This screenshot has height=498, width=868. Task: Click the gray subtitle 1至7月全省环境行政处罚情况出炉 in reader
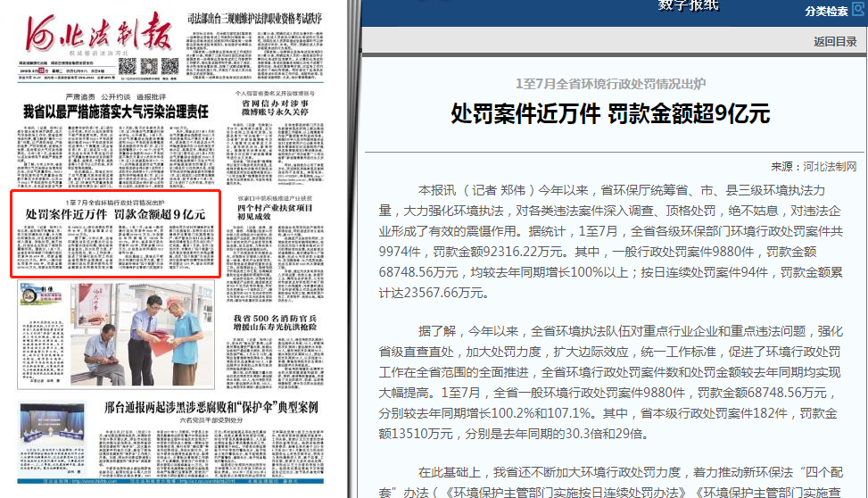609,83
